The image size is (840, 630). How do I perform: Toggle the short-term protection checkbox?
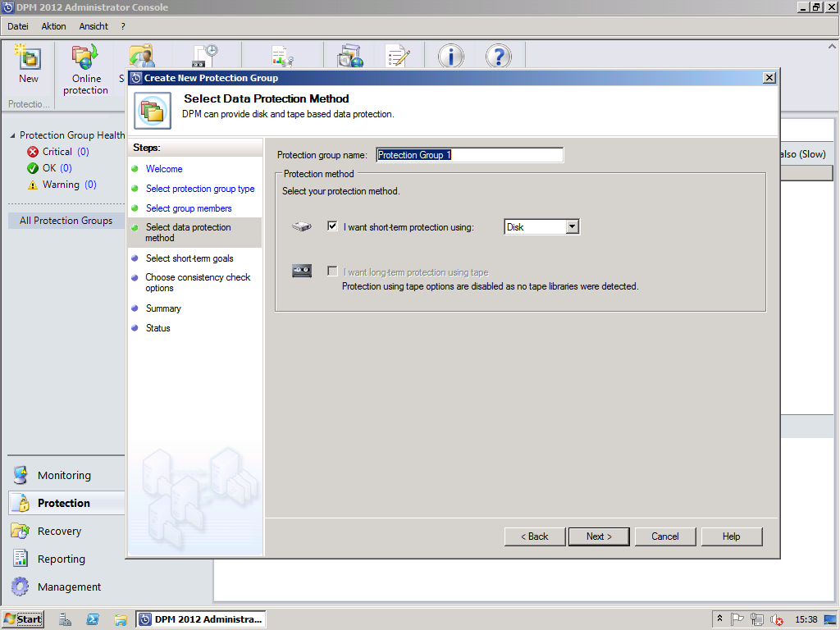pos(332,226)
